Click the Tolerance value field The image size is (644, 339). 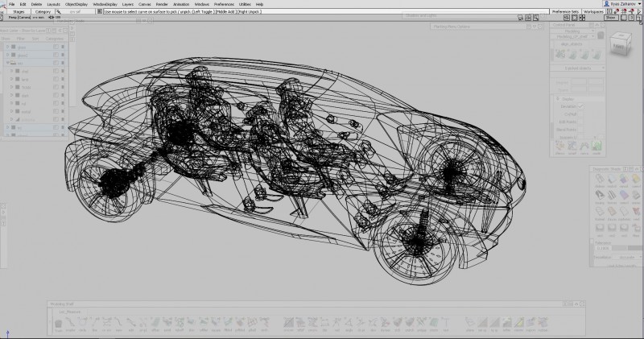pyautogui.click(x=603, y=248)
